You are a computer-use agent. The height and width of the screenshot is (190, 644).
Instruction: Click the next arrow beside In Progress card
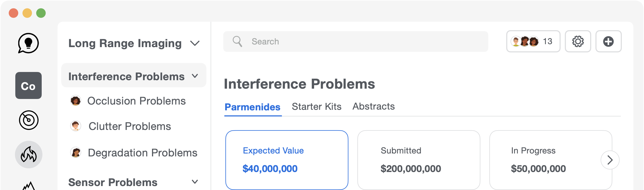coord(610,160)
